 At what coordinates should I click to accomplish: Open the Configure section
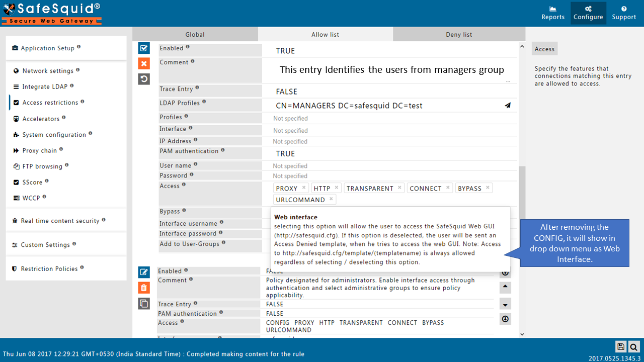(x=588, y=13)
